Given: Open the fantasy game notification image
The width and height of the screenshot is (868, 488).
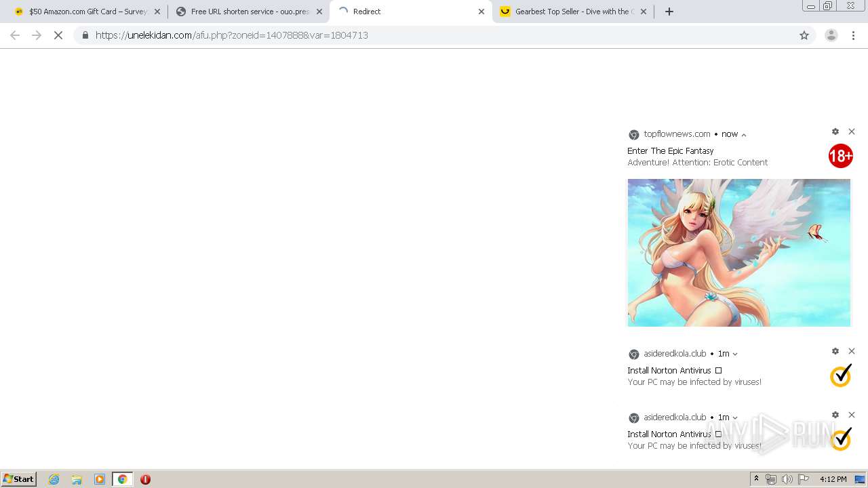Looking at the screenshot, I should (738, 253).
